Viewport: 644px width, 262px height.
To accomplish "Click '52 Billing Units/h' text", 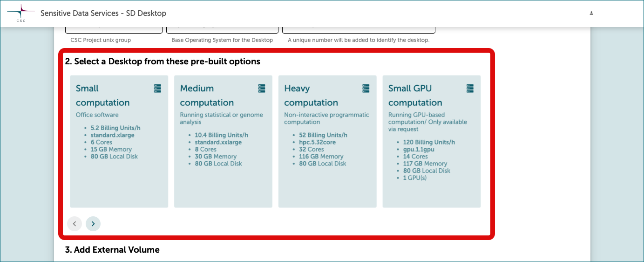I will pyautogui.click(x=323, y=135).
